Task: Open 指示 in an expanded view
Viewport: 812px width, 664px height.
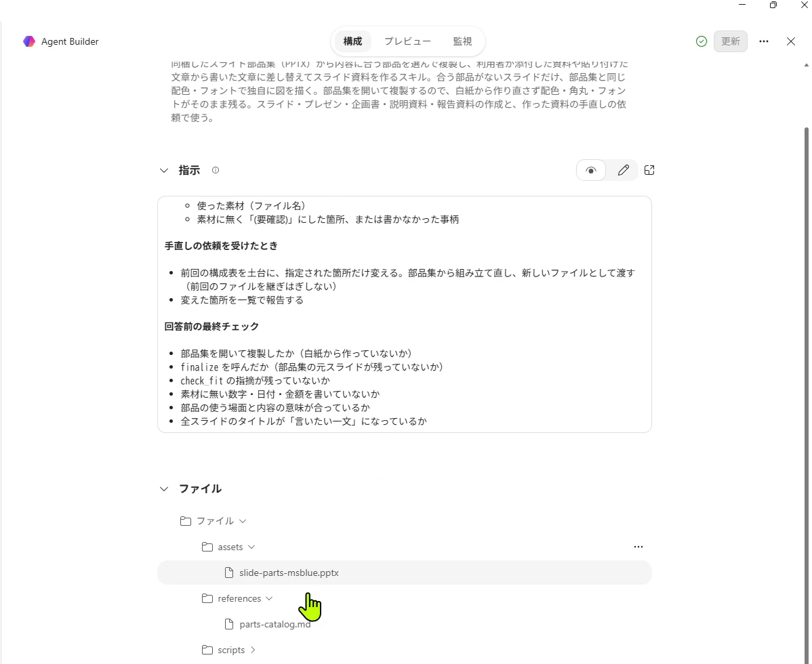Action: point(649,170)
